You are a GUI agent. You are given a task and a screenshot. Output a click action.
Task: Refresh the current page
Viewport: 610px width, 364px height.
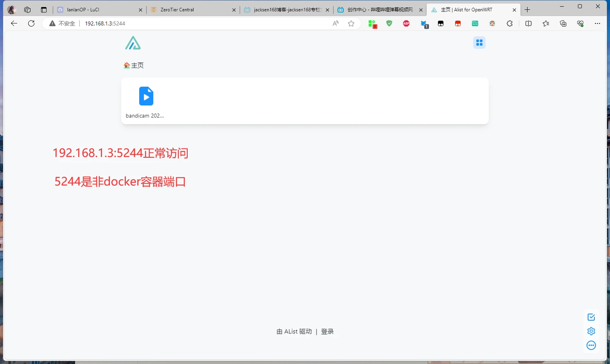coord(31,24)
